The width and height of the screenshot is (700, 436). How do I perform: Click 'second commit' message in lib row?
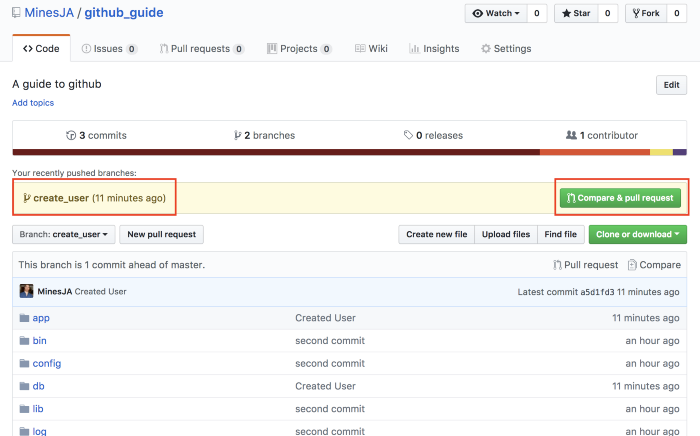[x=330, y=409]
